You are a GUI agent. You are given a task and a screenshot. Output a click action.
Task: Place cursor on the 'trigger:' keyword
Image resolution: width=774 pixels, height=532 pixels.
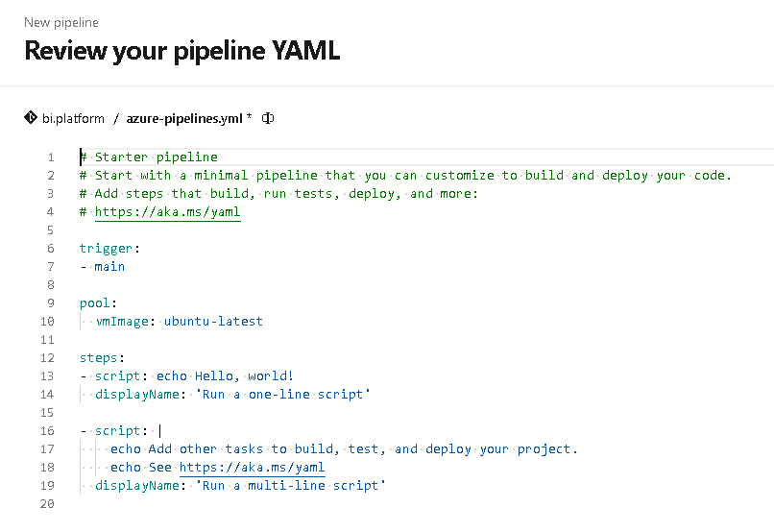click(x=106, y=249)
